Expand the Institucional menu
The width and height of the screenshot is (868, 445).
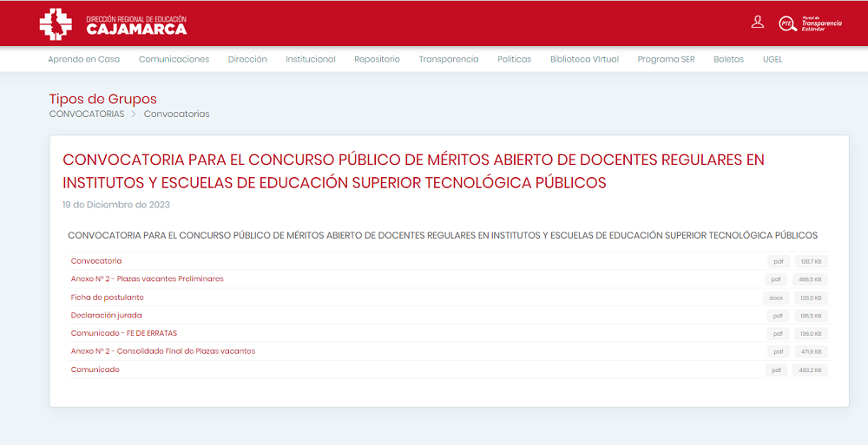pyautogui.click(x=311, y=59)
